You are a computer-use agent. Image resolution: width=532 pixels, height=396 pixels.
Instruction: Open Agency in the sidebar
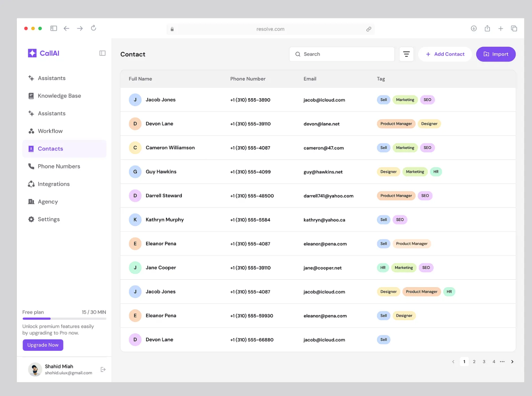coord(64,202)
